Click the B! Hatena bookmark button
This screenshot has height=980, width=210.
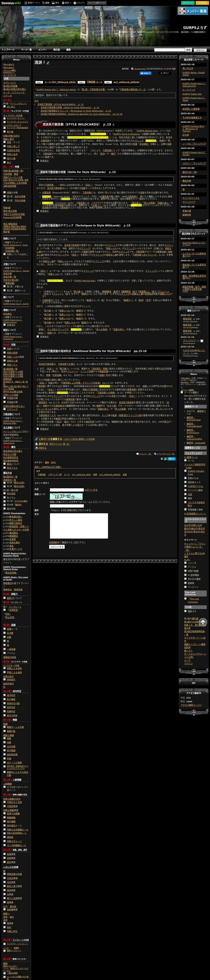172,459
